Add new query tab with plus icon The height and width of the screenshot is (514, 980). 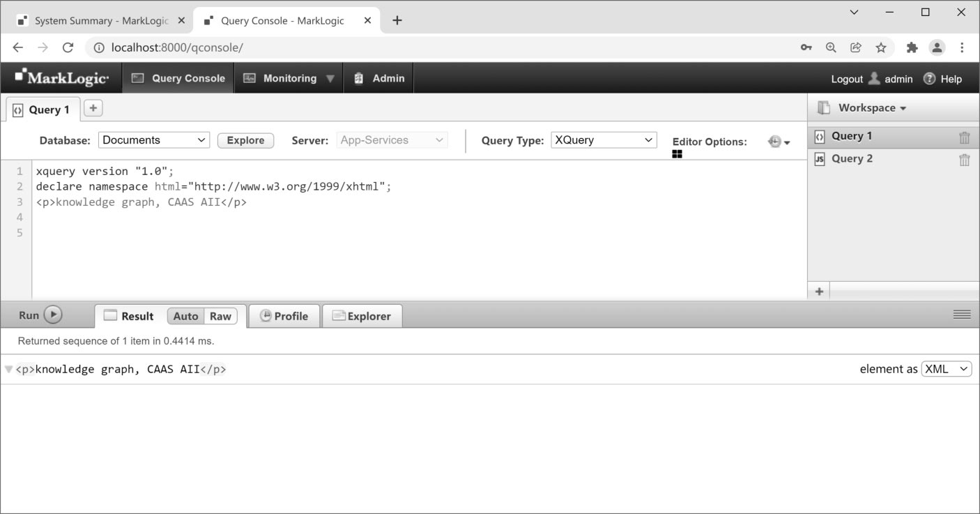click(93, 108)
